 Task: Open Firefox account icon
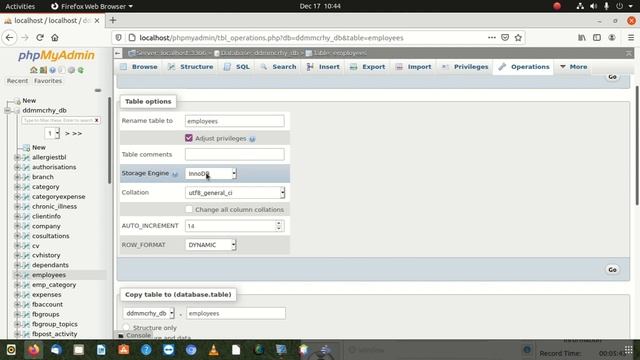click(612, 38)
